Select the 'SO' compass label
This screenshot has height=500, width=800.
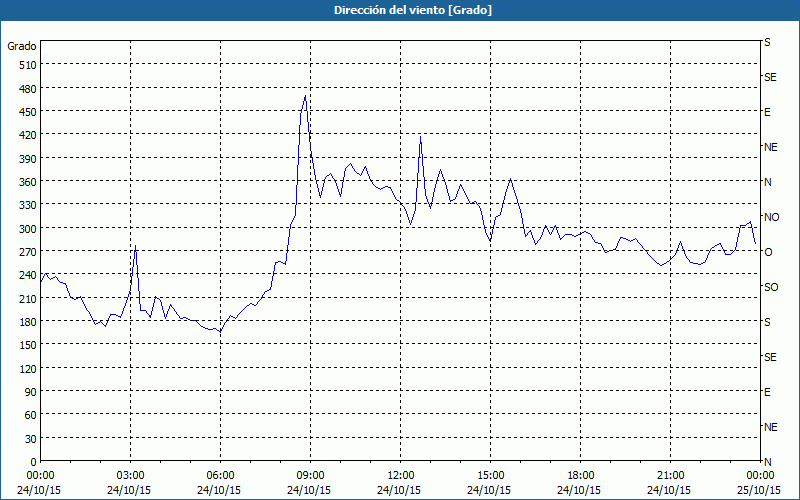(x=771, y=287)
